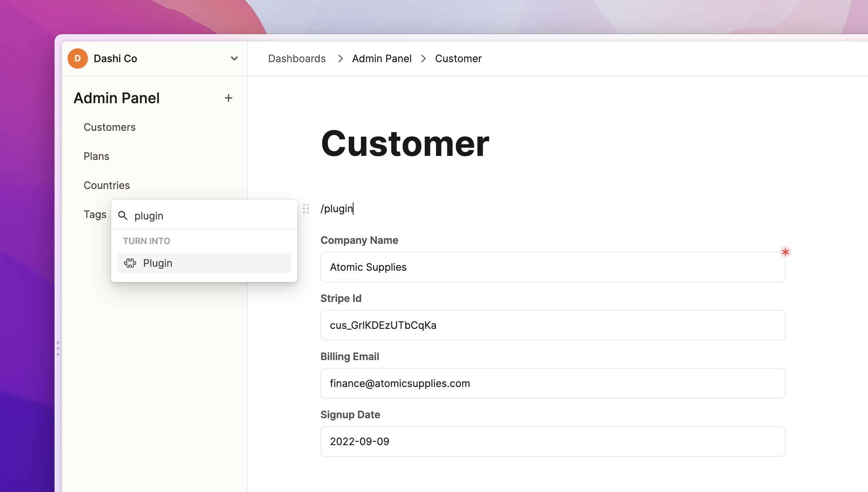Select the Plugin option under Turn Into
868x492 pixels.
tap(204, 263)
